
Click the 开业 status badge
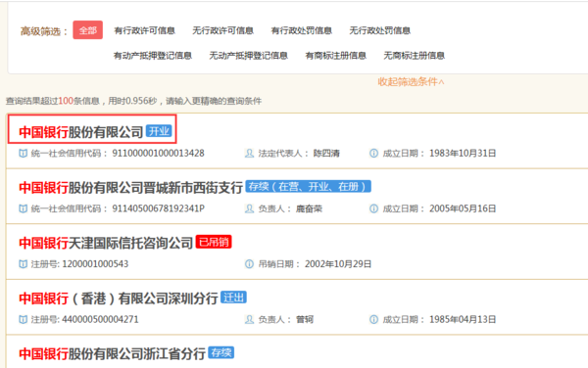[159, 131]
